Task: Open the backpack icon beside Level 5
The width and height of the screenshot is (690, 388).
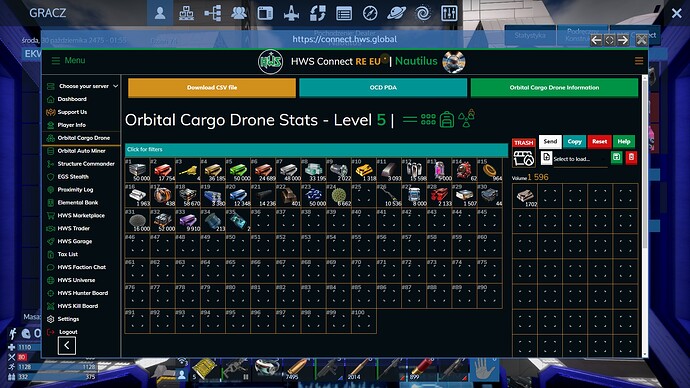Action: pyautogui.click(x=447, y=119)
